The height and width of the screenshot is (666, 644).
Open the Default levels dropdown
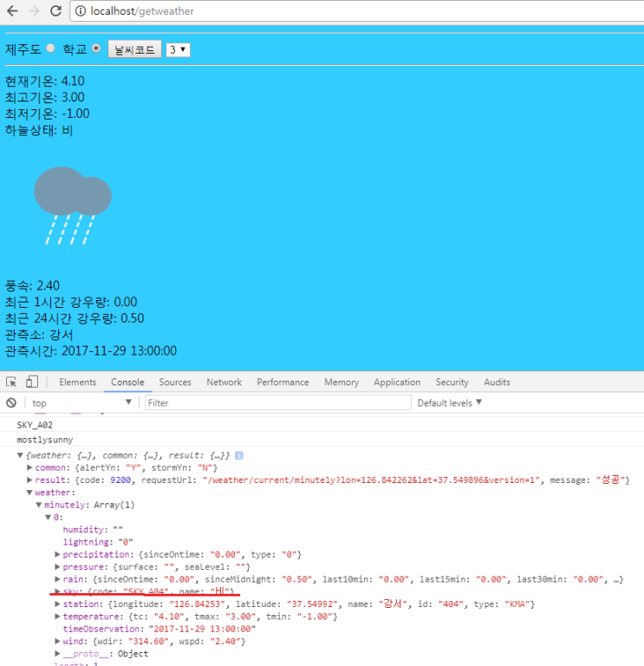[x=450, y=402]
